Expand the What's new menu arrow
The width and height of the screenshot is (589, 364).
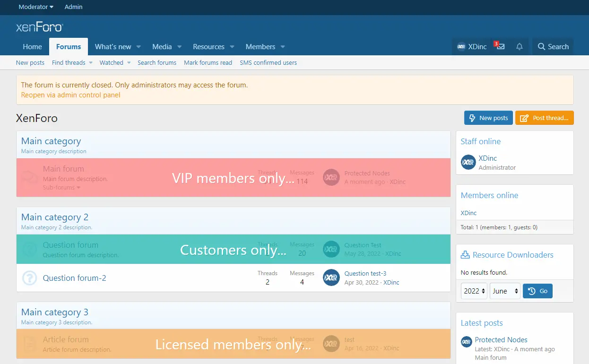click(x=139, y=47)
